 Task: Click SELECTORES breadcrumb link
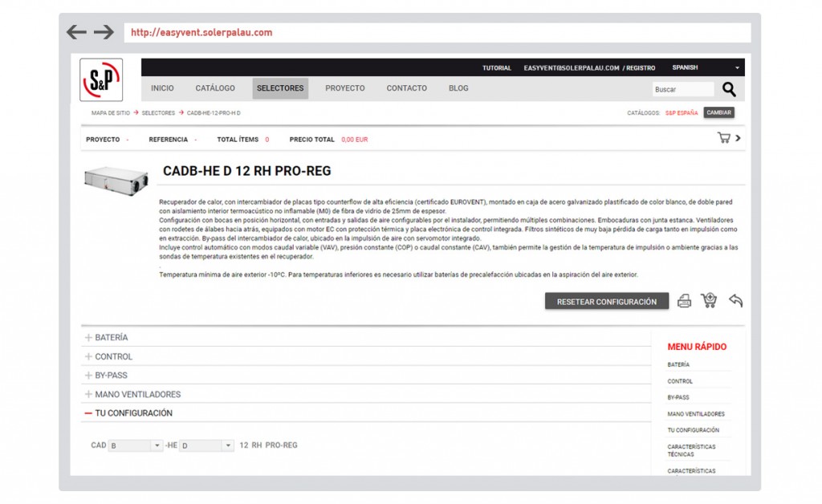click(x=158, y=113)
